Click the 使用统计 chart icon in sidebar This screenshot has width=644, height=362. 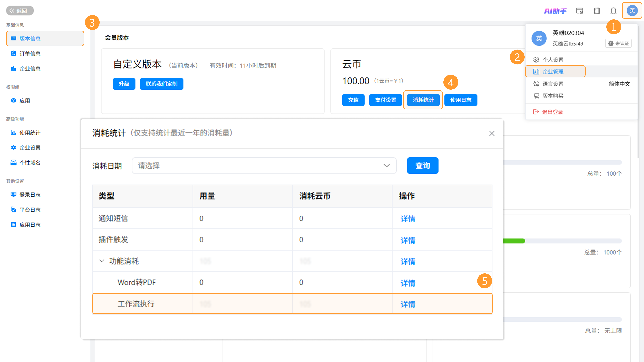click(x=13, y=133)
